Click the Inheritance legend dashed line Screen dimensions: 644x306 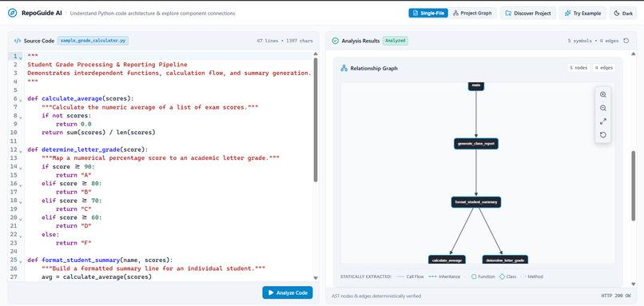(432, 276)
